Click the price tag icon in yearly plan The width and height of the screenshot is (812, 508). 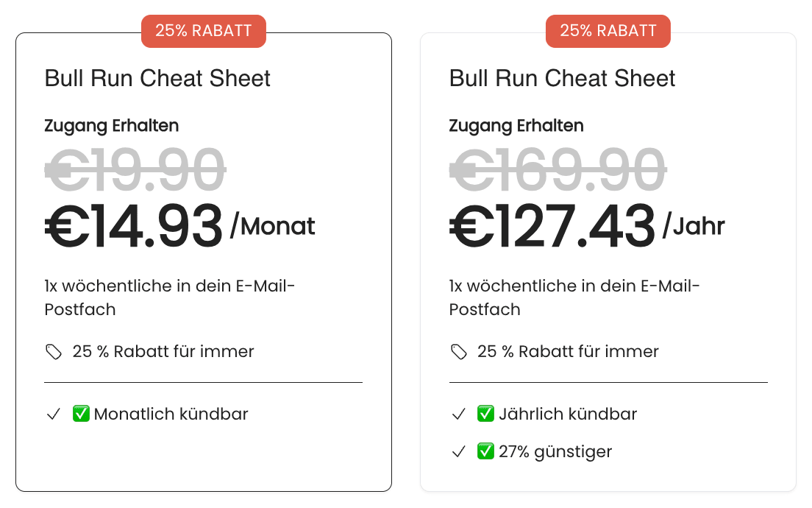(458, 352)
